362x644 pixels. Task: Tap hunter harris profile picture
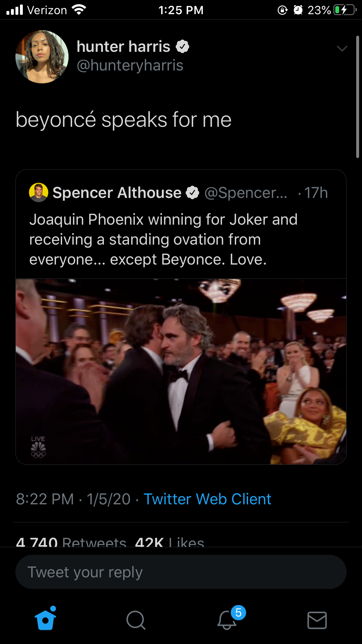click(42, 57)
